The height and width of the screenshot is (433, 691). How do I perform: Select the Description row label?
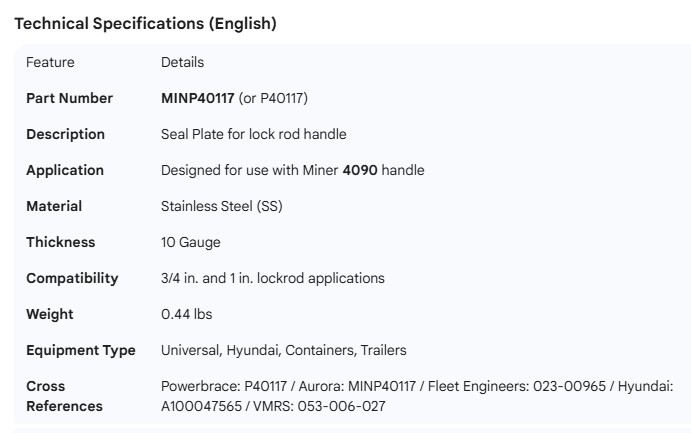pyautogui.click(x=65, y=134)
